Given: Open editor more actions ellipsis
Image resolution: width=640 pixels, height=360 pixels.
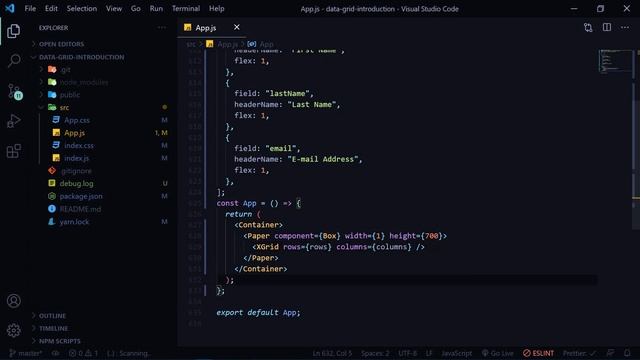Looking at the screenshot, I should [x=625, y=27].
